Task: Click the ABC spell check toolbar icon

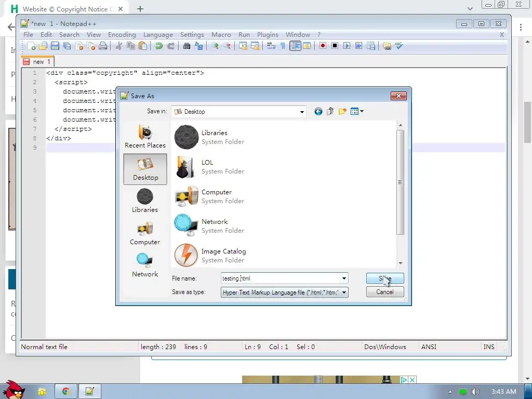Action: coord(399,46)
